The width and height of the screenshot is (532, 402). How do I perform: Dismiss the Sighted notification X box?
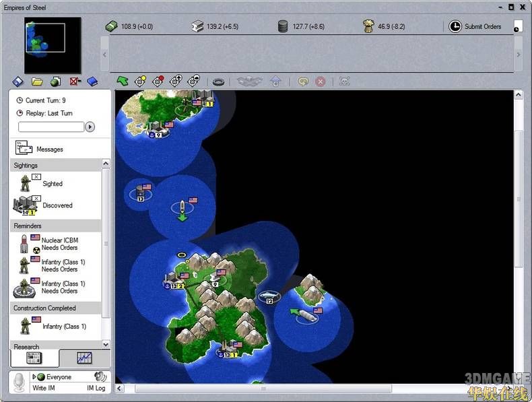click(x=36, y=177)
